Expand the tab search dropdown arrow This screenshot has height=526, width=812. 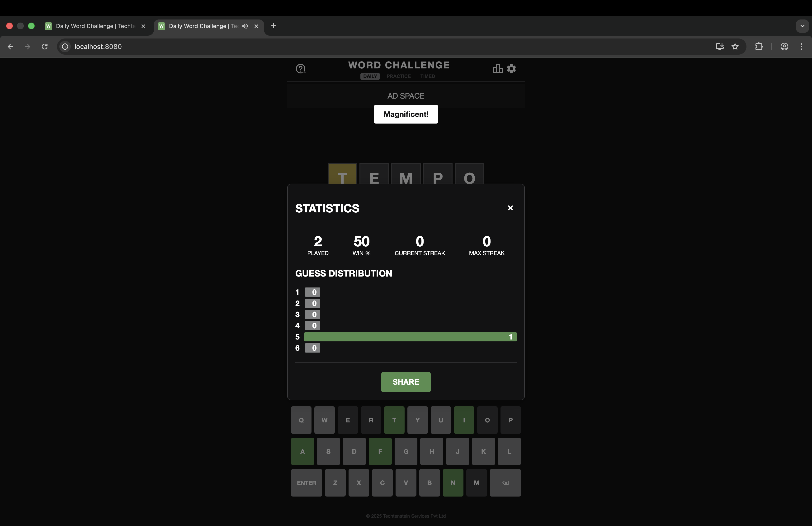802,26
